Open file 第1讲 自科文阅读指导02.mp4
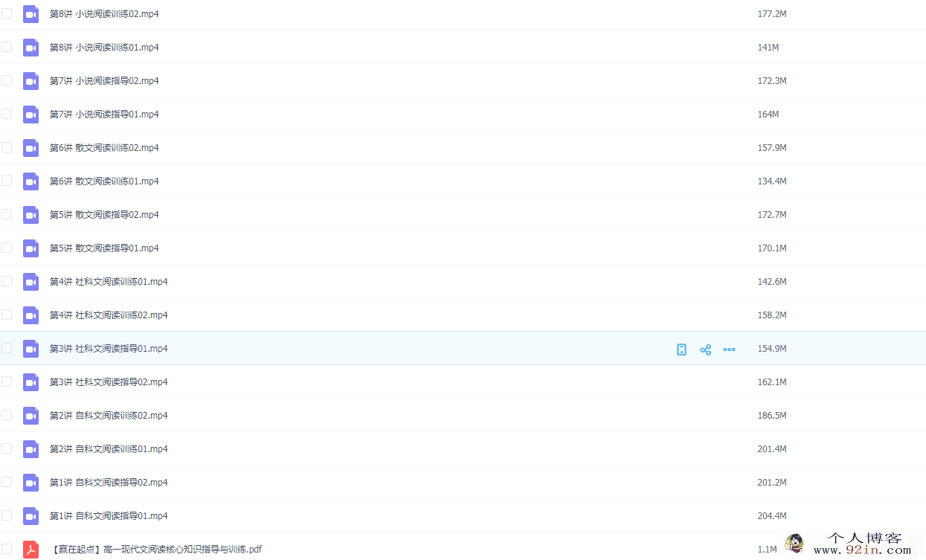This screenshot has width=926, height=560. (109, 483)
